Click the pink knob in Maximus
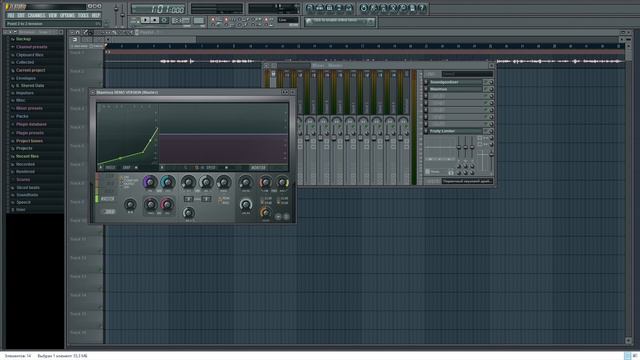The height and width of the screenshot is (360, 640). pos(167,204)
